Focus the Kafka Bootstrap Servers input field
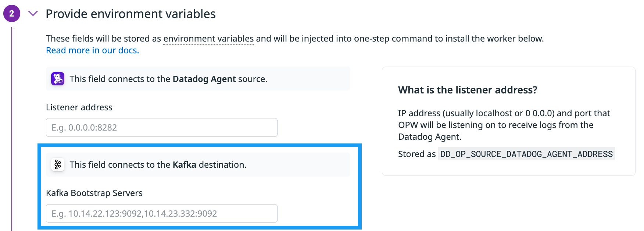Viewport: 644px width, 231px height. tap(161, 213)
